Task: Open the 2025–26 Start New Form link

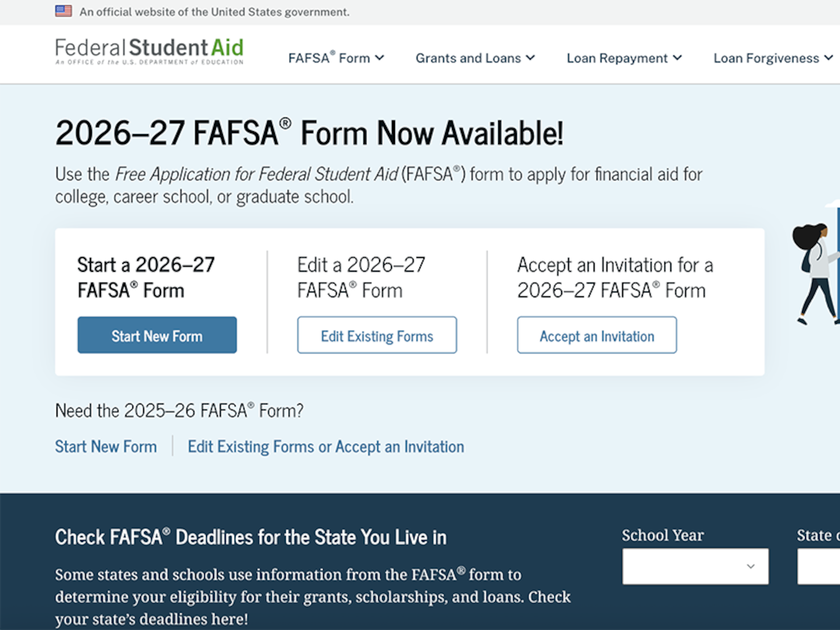Action: (106, 446)
